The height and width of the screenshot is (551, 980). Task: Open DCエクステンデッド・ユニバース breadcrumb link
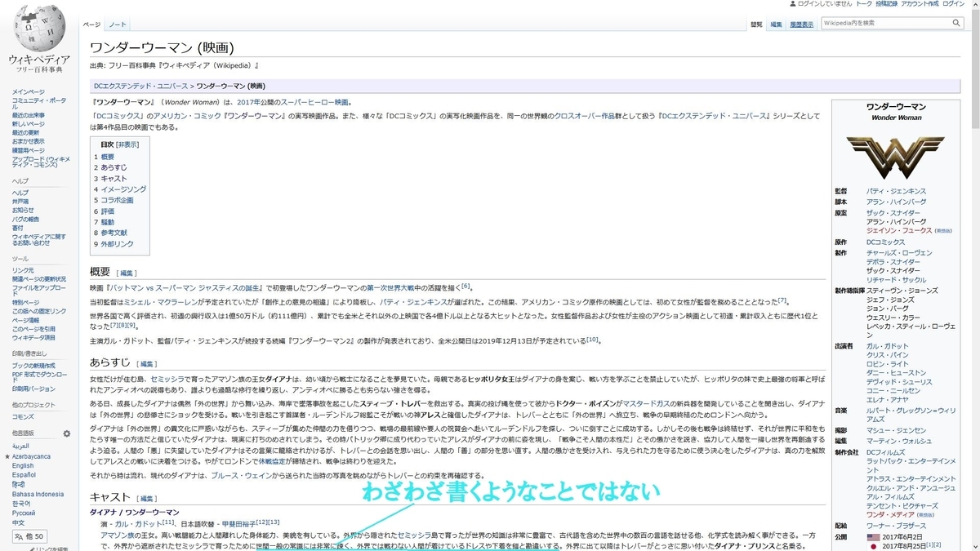pos(140,85)
